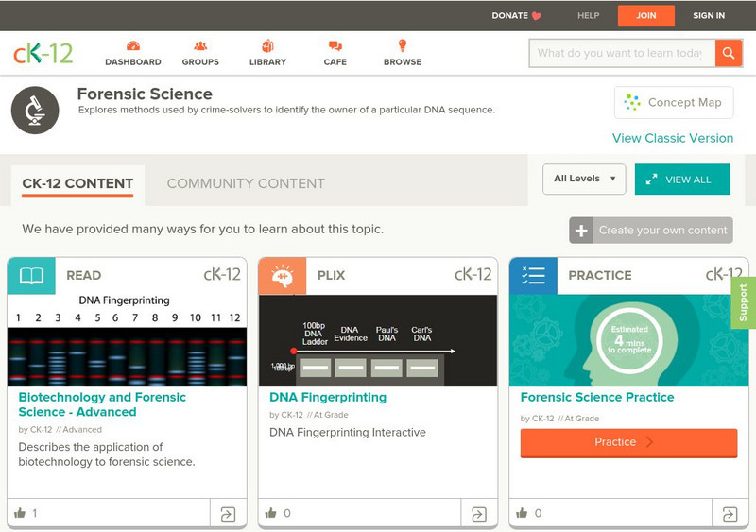Click Create your own content button

(x=651, y=231)
